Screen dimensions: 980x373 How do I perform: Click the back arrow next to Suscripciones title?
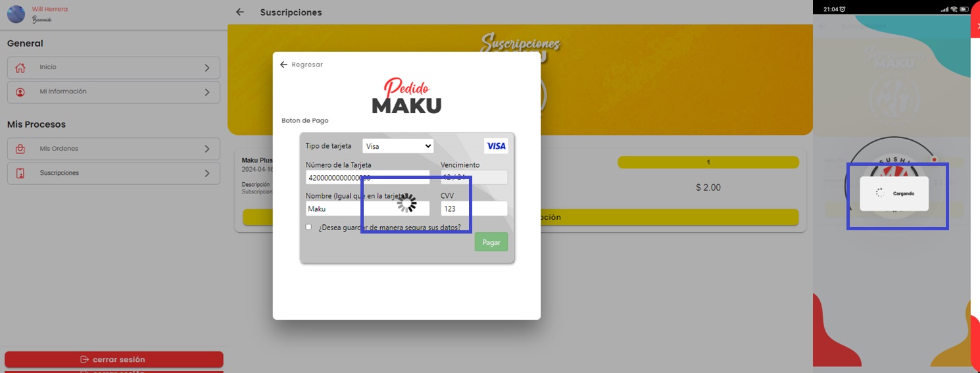click(240, 12)
